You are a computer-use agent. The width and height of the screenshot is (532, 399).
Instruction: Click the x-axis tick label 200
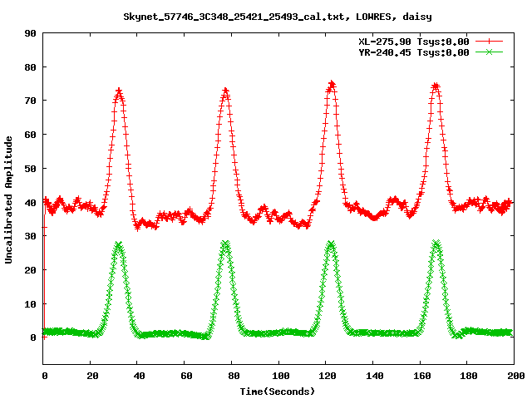coord(515,376)
